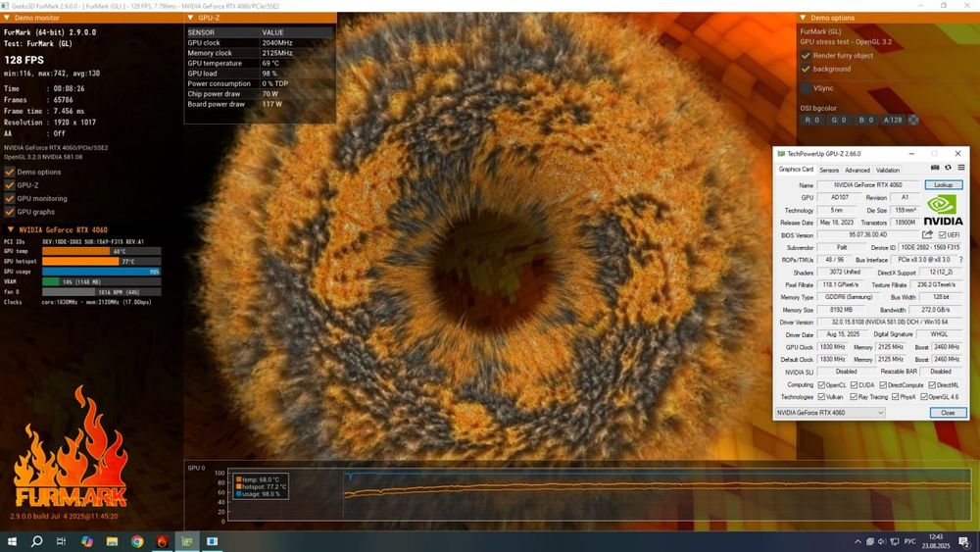The width and height of the screenshot is (980, 552).
Task: Switch to the Advanced tab
Action: pos(857,170)
